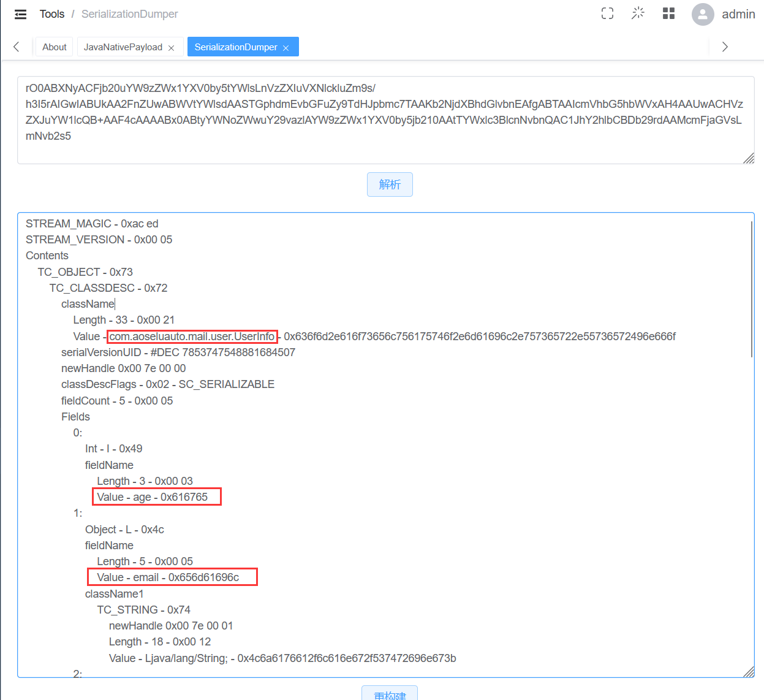Toggle the hamburger sidebar menu icon
This screenshot has width=764, height=700.
pyautogui.click(x=20, y=14)
